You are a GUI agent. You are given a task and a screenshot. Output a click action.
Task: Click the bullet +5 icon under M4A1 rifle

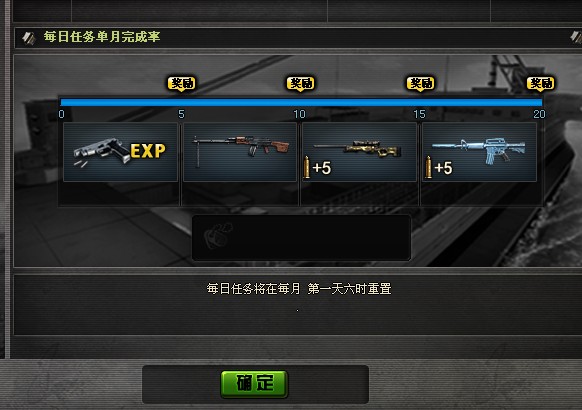439,167
